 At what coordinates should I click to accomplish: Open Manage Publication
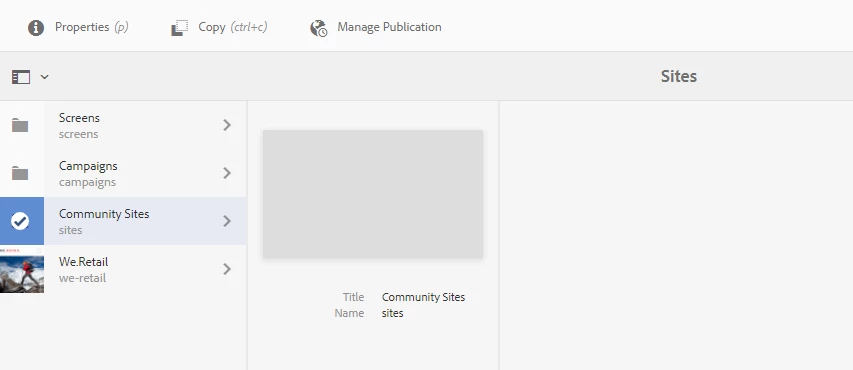tap(376, 27)
